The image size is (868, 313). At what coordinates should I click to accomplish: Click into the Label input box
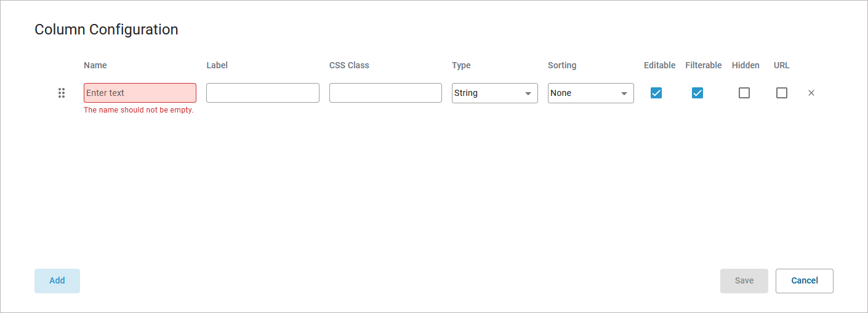point(262,93)
